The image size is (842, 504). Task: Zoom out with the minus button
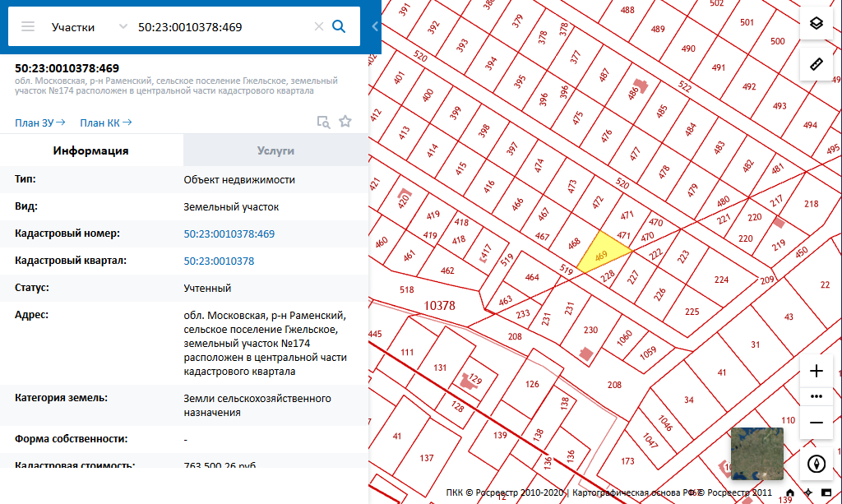(x=816, y=422)
